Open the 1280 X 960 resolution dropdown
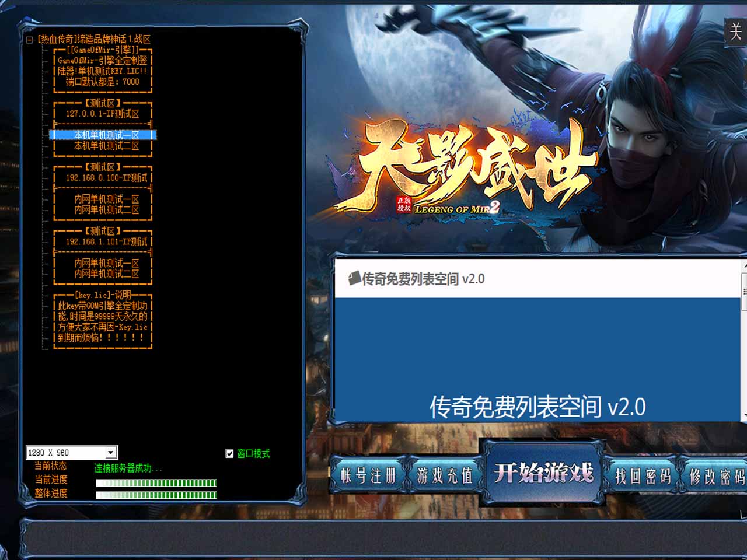Image resolution: width=747 pixels, height=560 pixels. pyautogui.click(x=111, y=453)
